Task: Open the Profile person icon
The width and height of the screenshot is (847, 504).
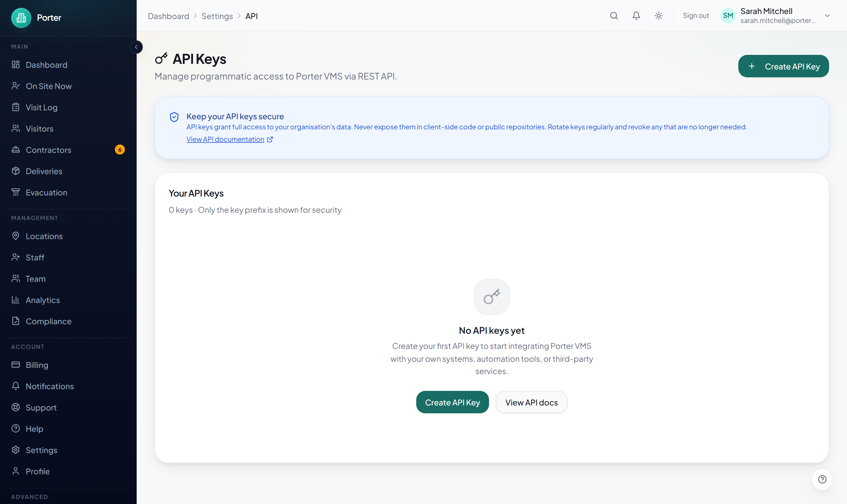Action: [16, 471]
